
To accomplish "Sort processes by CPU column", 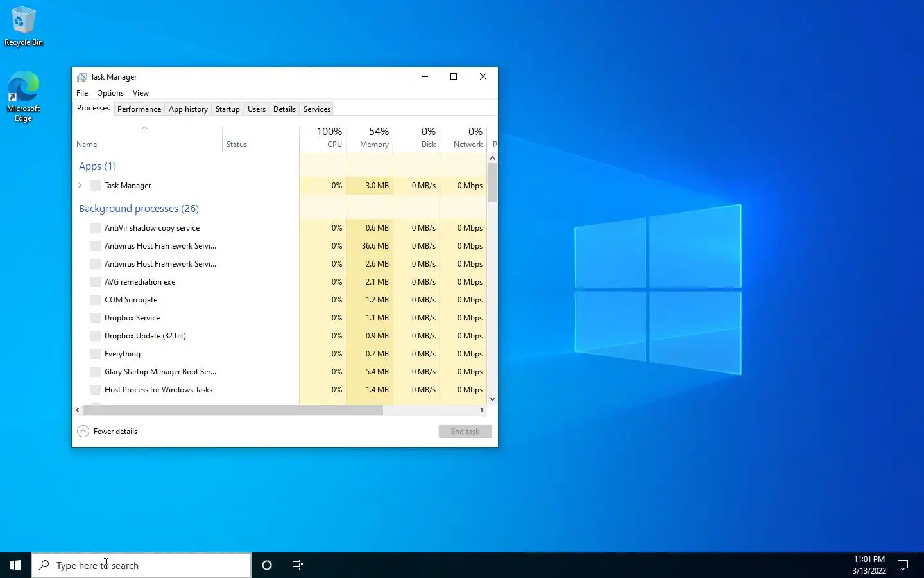I will [323, 137].
